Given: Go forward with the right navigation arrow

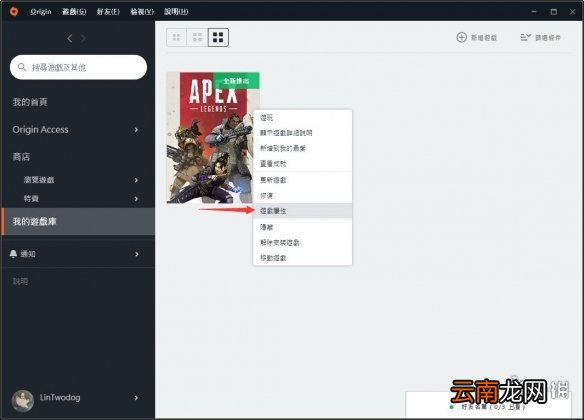Looking at the screenshot, I should 83,38.
